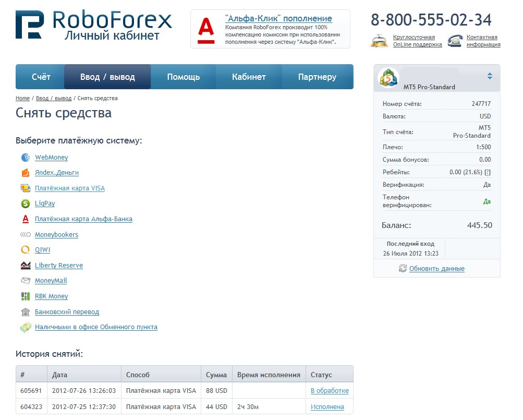Click the RBK Money icon
Image resolution: width=523 pixels, height=420 pixels.
point(26,296)
